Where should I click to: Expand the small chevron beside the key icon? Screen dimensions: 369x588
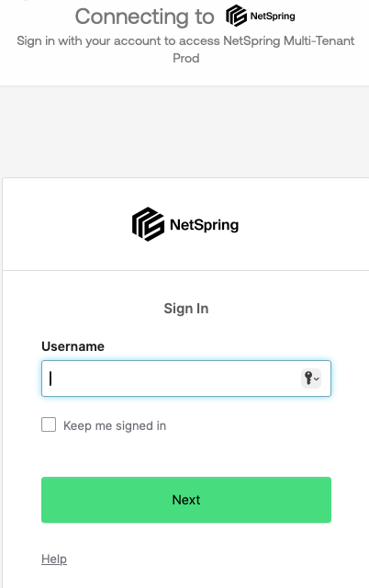tap(317, 379)
